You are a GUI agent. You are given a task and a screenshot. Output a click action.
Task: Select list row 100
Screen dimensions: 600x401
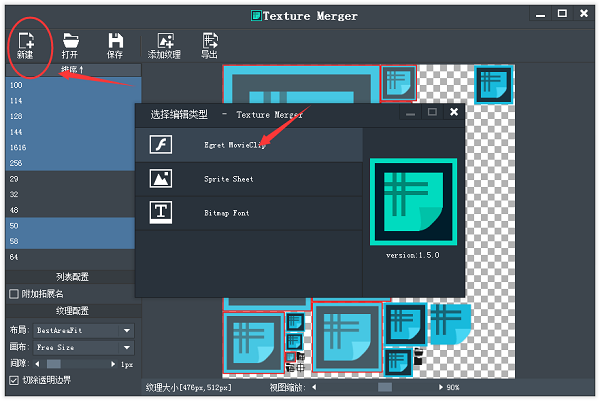(x=73, y=85)
